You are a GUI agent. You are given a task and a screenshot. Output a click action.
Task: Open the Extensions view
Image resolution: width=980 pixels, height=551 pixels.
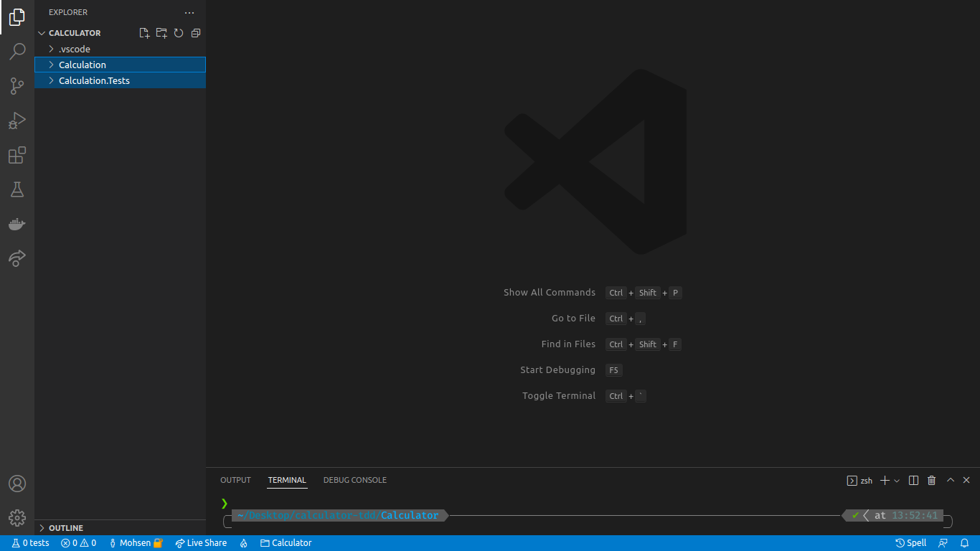click(17, 155)
